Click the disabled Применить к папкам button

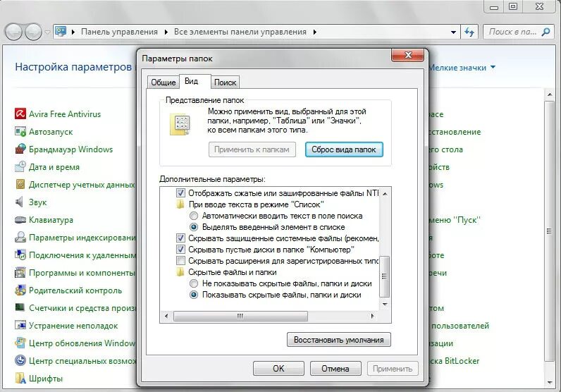[252, 149]
